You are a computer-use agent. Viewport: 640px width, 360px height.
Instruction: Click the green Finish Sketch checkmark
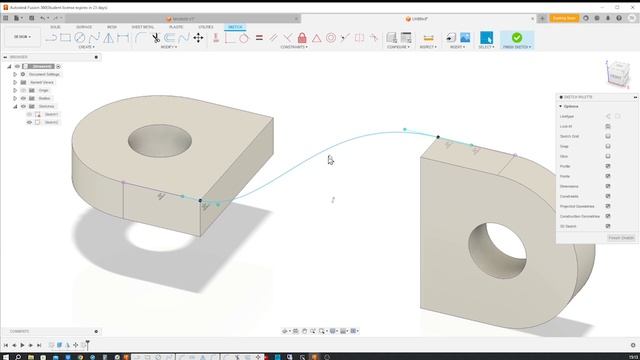[x=517, y=37]
